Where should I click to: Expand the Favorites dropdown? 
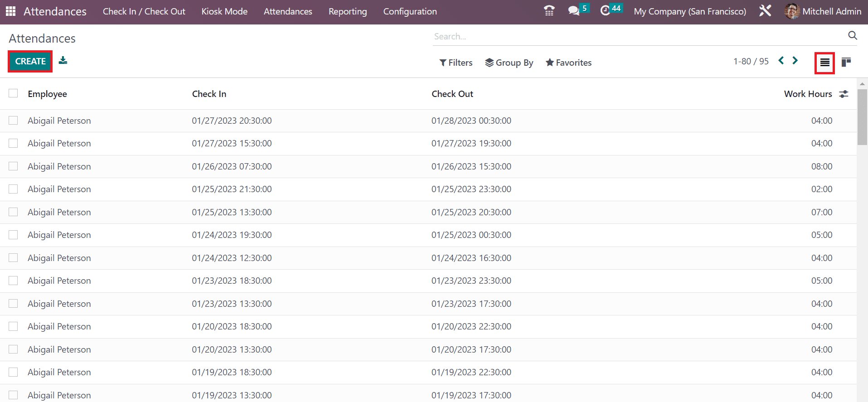pyautogui.click(x=568, y=63)
